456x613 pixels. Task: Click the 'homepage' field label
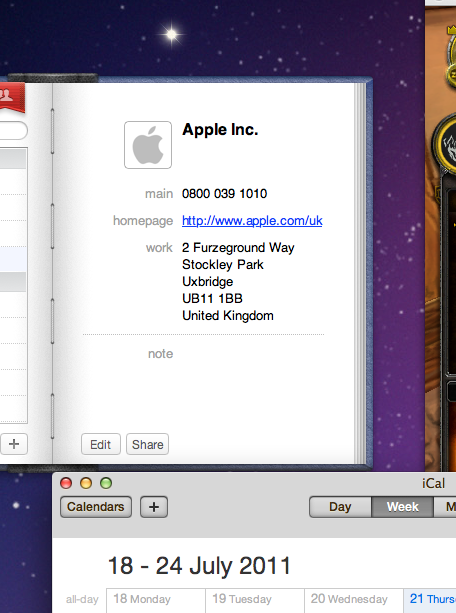pyautogui.click(x=143, y=221)
